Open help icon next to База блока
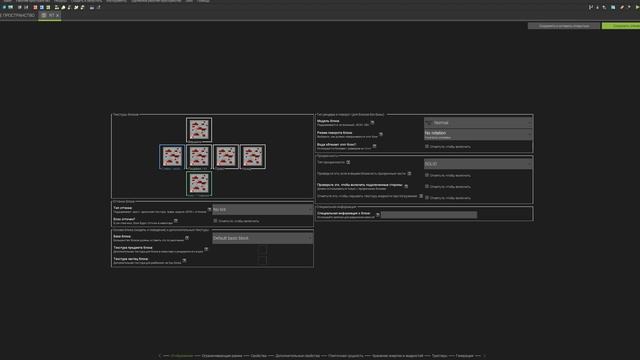This screenshot has height=360, width=640. click(187, 238)
